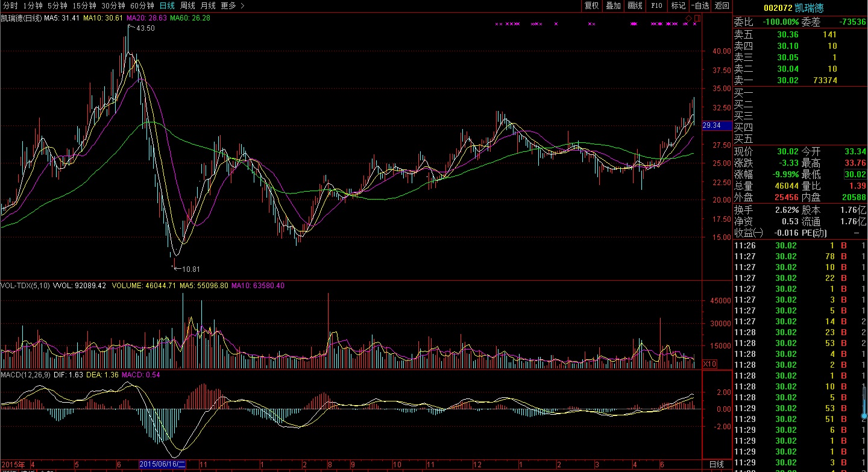Switch to the 周线 weekly chart
Viewport: 868px width, 472px height.
[x=187, y=5]
